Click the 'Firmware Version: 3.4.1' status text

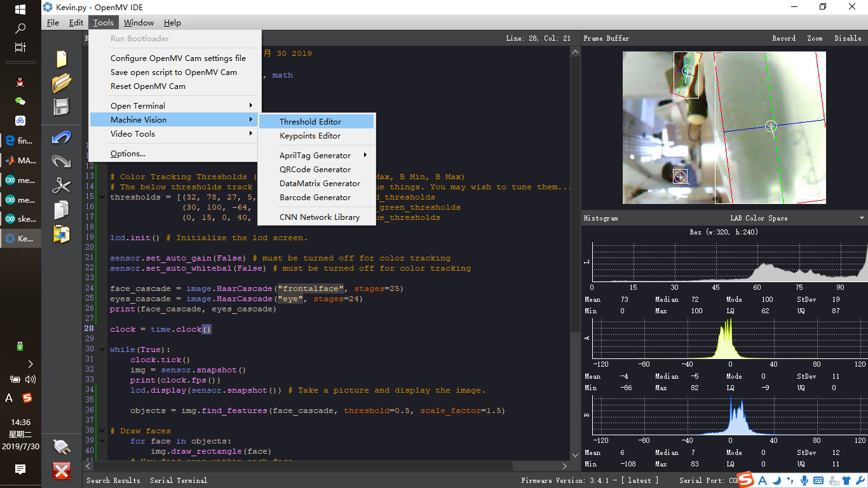pyautogui.click(x=590, y=480)
